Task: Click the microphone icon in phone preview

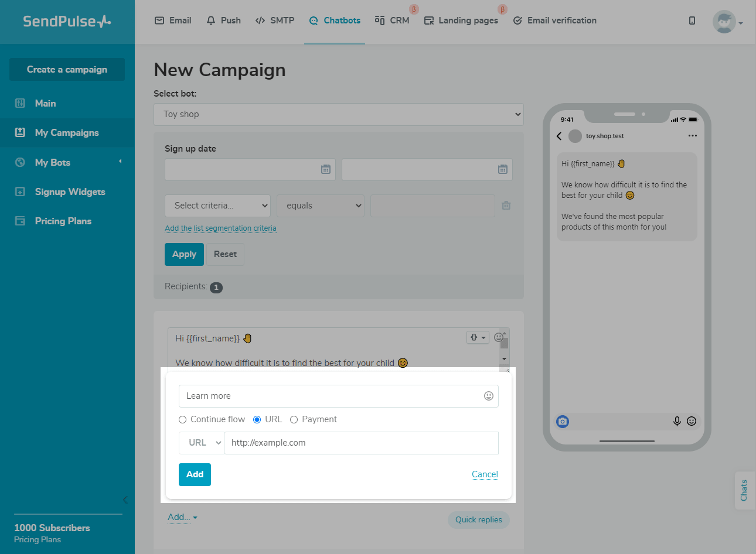Action: [x=677, y=421]
